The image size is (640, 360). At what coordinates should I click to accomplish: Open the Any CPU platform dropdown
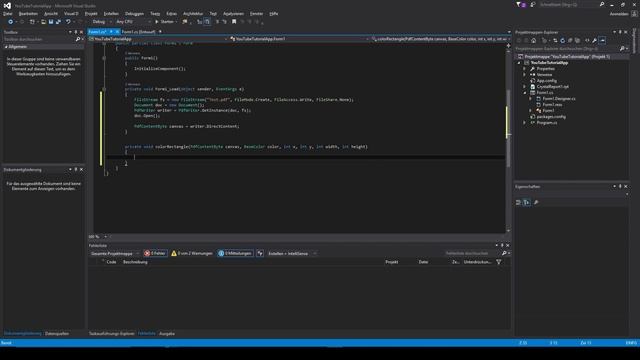(133, 22)
